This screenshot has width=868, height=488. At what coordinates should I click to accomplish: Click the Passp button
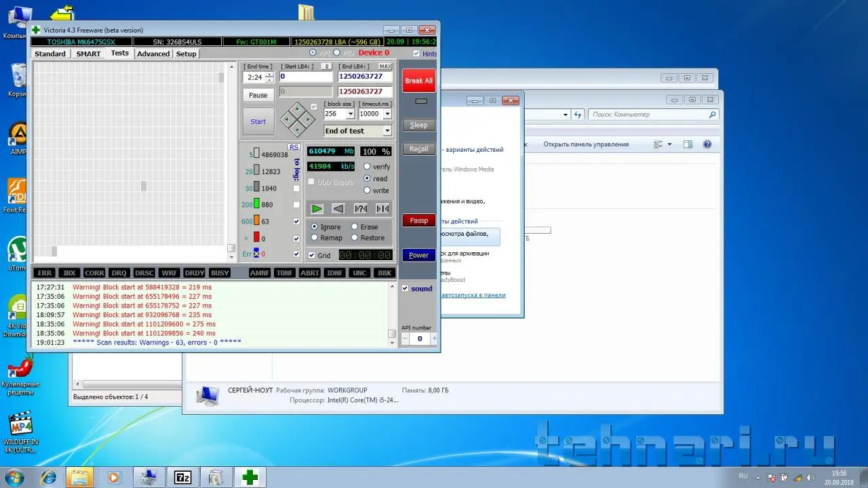click(x=418, y=220)
